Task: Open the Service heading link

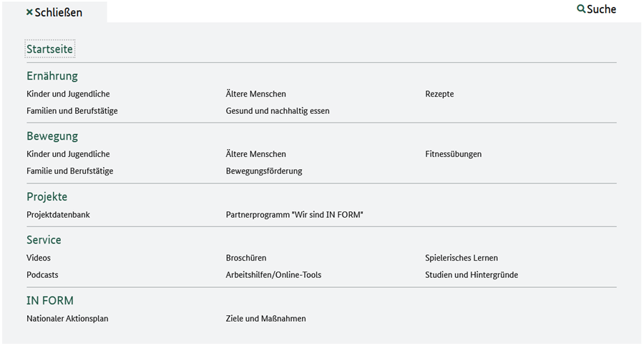Action: coord(44,240)
